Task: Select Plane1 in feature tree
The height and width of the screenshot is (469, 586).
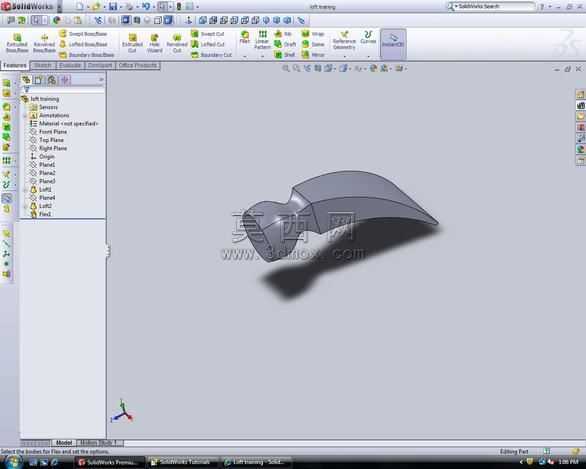Action: tap(43, 165)
